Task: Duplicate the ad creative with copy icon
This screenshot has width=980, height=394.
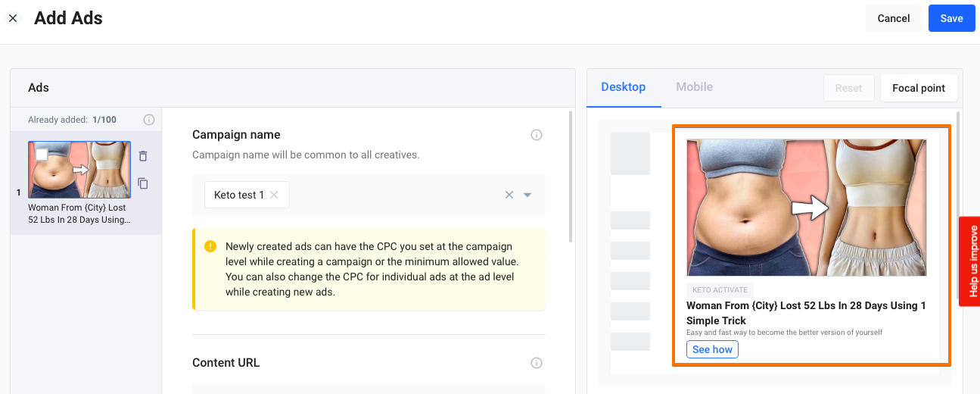Action: point(143,183)
